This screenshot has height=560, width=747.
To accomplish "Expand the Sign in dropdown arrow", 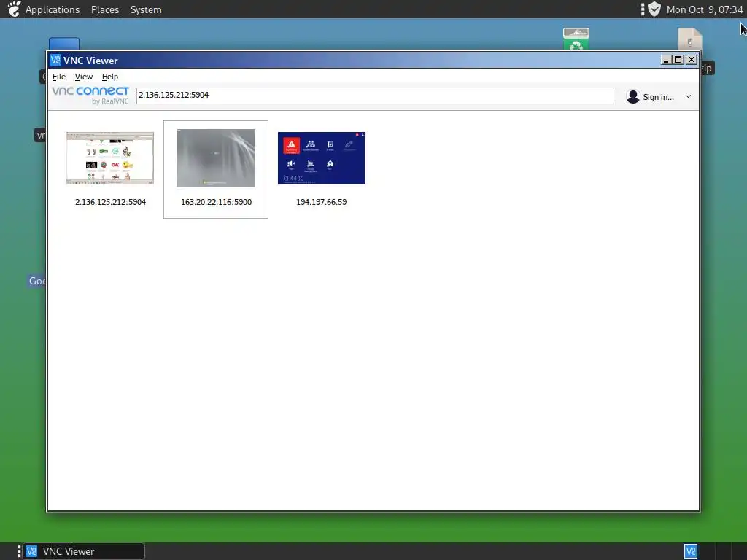I will [x=688, y=97].
